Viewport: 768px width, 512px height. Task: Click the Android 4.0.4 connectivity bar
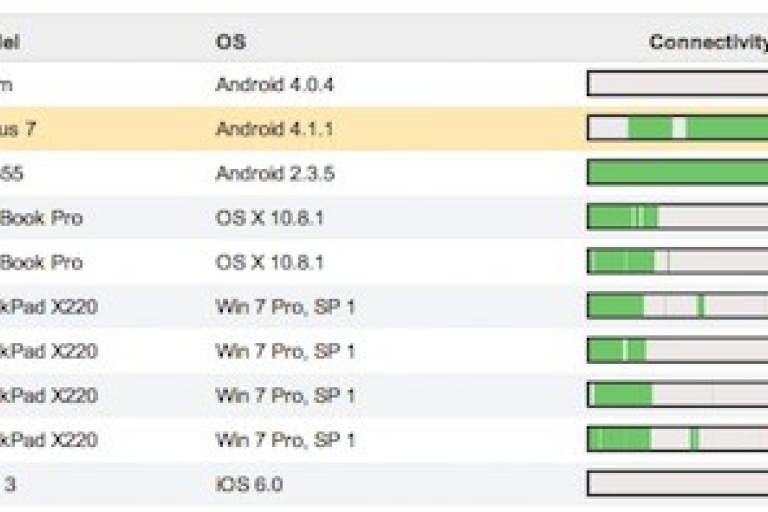coord(677,84)
